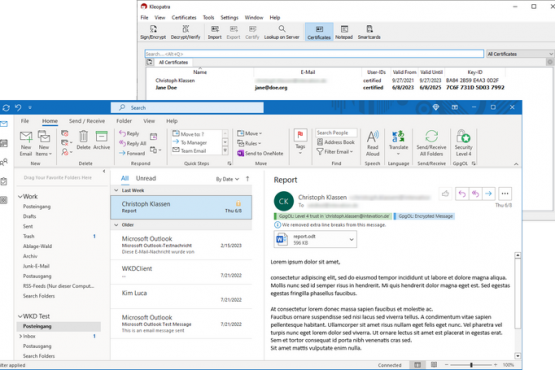This screenshot has height=370, width=555.
Task: Open Kleopatra File menu
Action: pos(144,17)
